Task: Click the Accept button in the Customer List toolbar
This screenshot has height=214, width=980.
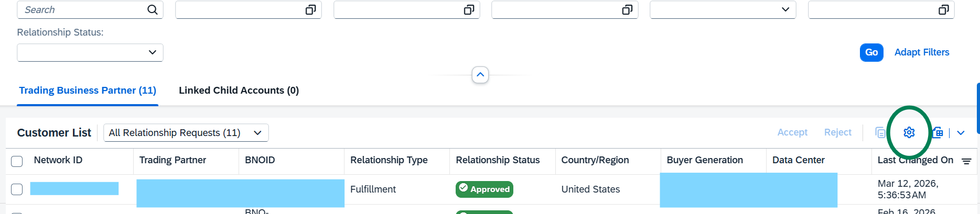Action: 792,133
